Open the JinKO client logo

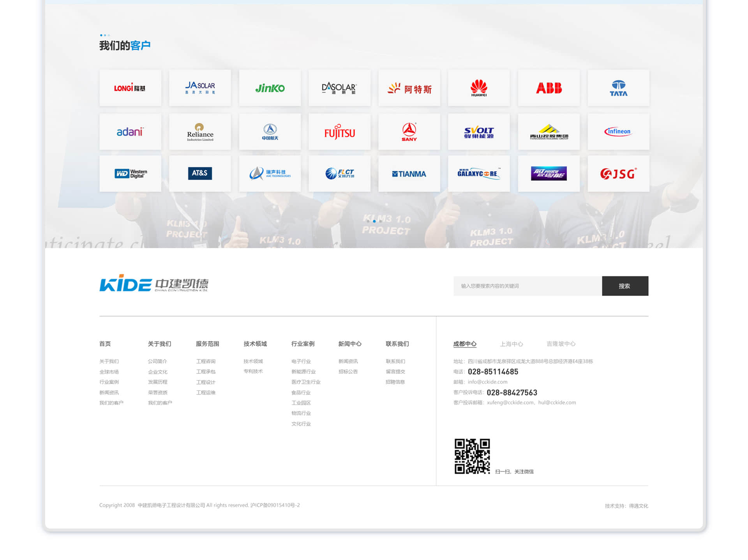click(x=270, y=88)
